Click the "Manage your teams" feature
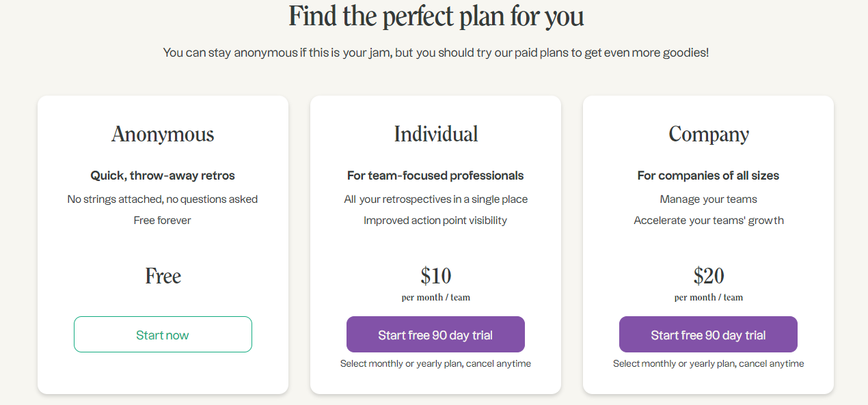The width and height of the screenshot is (868, 405). [x=708, y=199]
